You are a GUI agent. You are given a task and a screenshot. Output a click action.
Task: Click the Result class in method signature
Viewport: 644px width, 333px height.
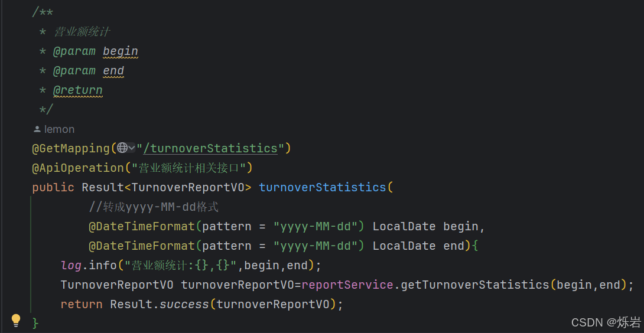(103, 187)
